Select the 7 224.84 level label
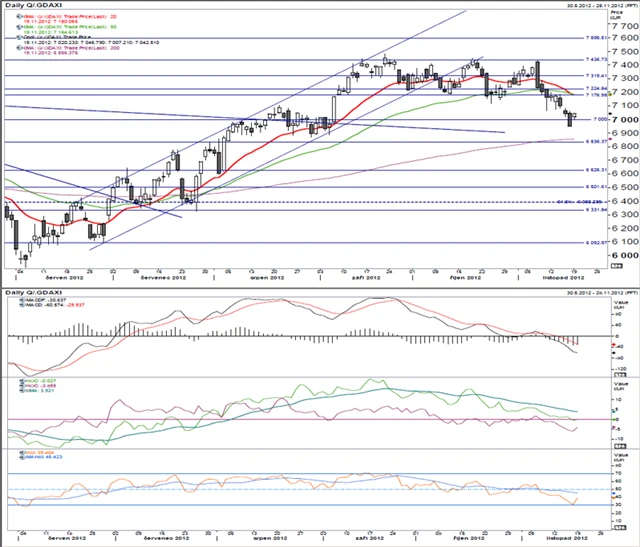The width and height of the screenshot is (640, 547). [596, 89]
